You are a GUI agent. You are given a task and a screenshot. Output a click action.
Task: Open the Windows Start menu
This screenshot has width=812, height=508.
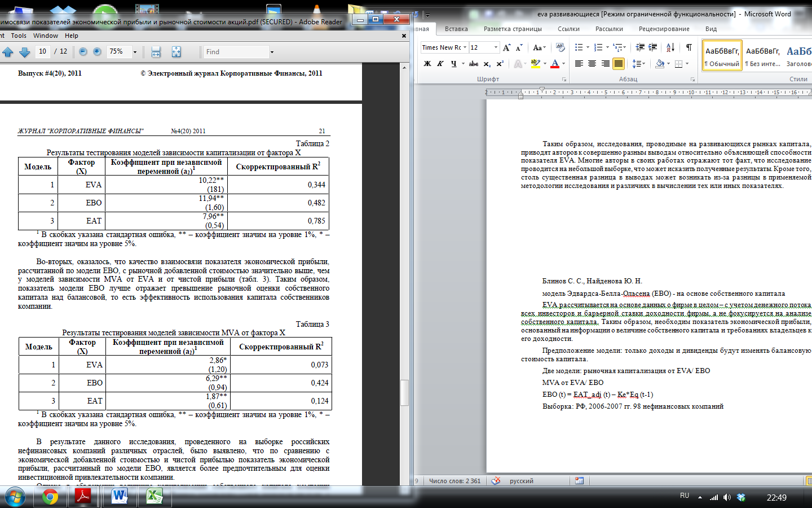[15, 497]
